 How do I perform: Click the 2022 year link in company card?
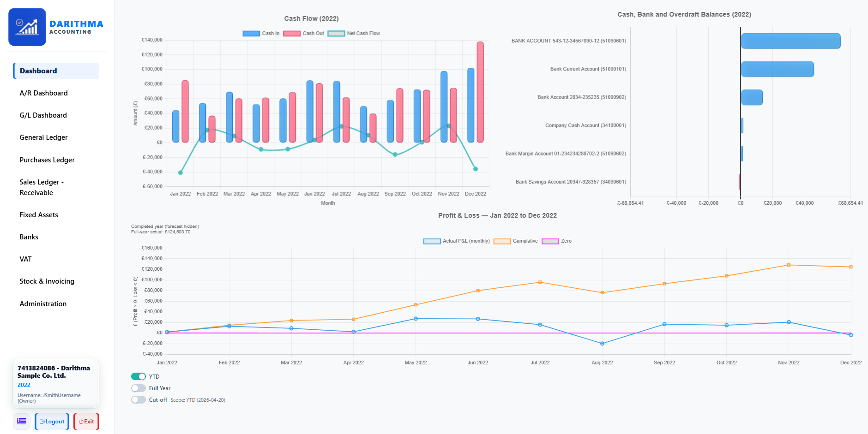tap(24, 385)
